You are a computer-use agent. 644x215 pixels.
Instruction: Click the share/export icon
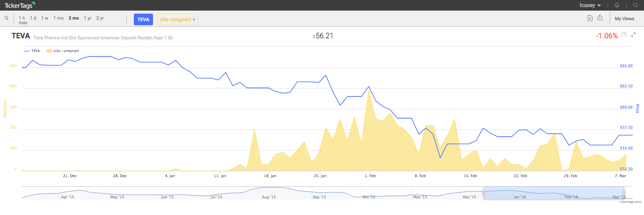(x=600, y=18)
